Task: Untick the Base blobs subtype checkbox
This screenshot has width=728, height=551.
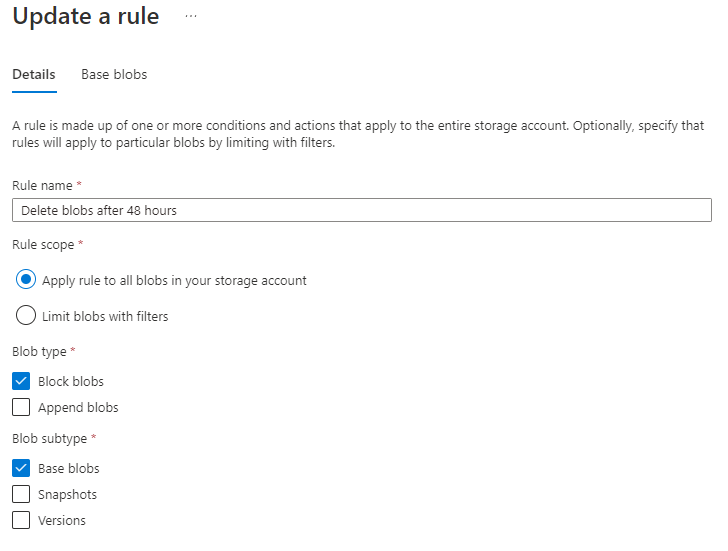Action: 21,468
